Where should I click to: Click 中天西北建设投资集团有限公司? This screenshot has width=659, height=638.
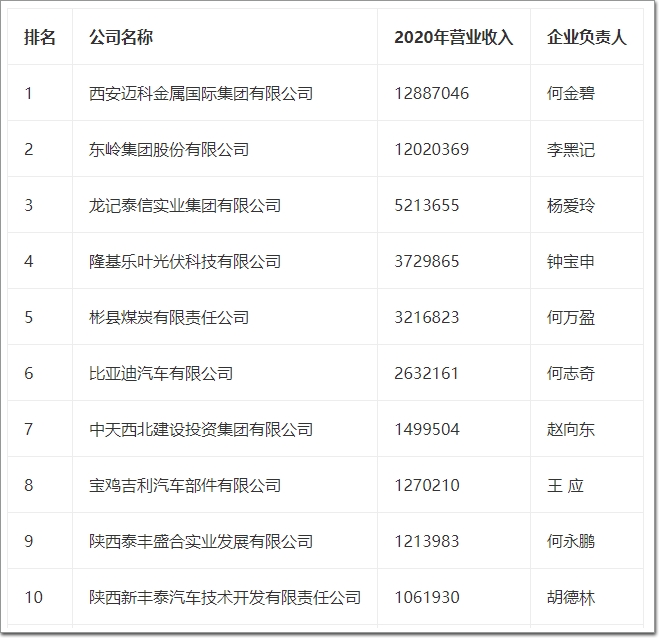[x=201, y=429]
